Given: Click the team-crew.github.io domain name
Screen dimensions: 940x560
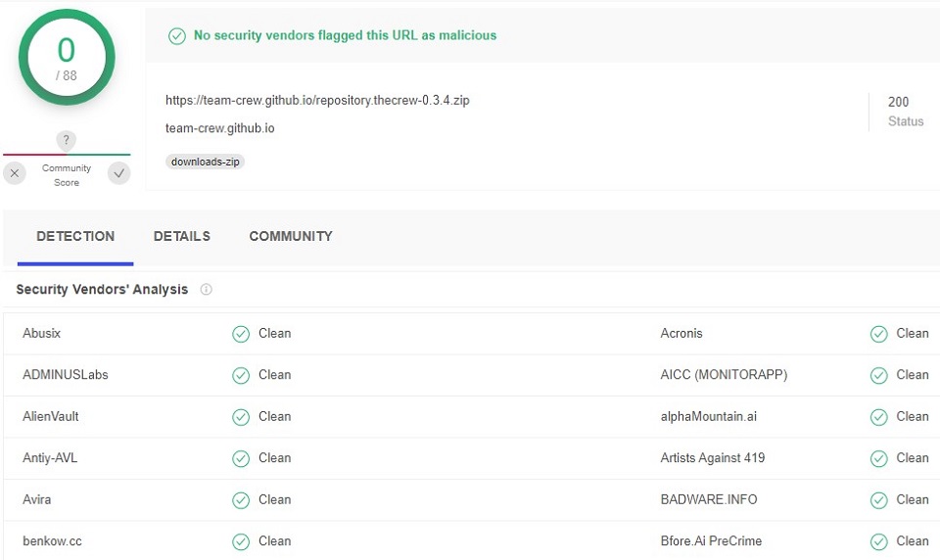Looking at the screenshot, I should [219, 128].
